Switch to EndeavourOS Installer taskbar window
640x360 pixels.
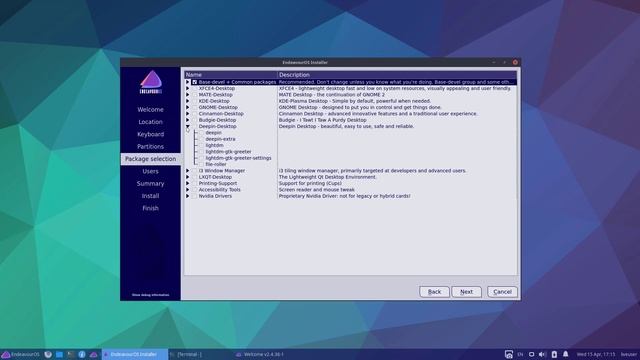click(135, 354)
